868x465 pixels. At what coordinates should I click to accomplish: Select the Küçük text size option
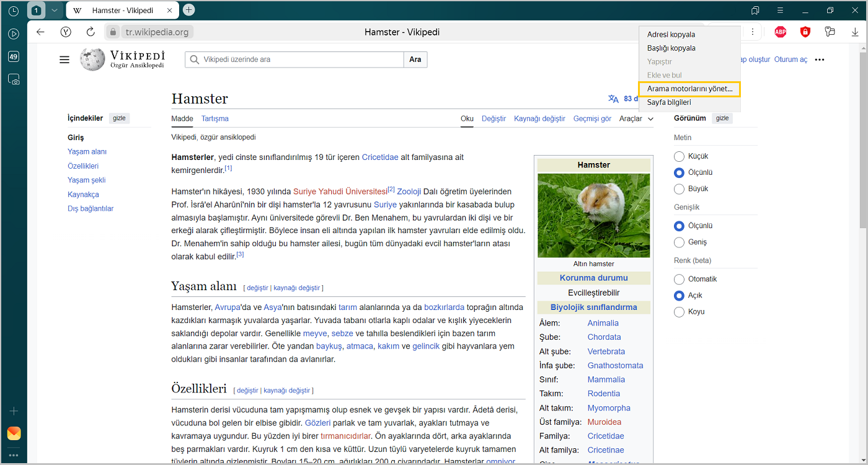[679, 156]
